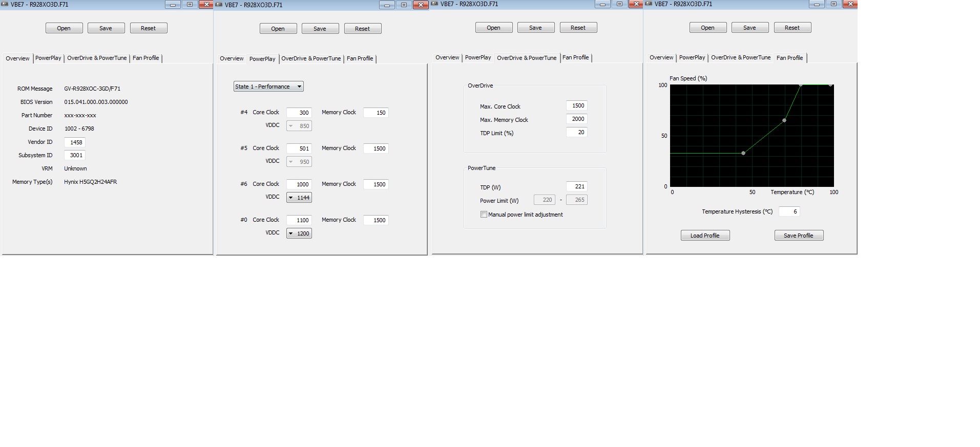Select PowerPlay tab in third window

tap(478, 57)
